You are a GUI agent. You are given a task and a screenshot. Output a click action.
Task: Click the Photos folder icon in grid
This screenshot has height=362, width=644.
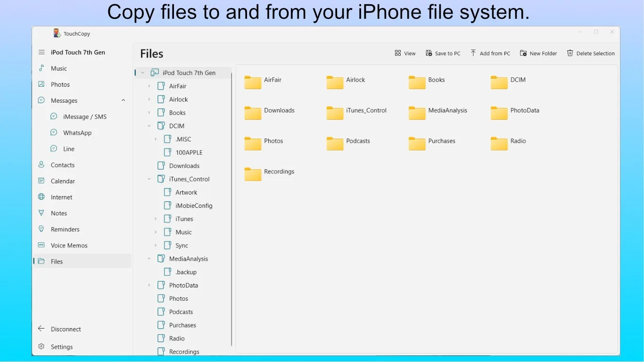(253, 144)
